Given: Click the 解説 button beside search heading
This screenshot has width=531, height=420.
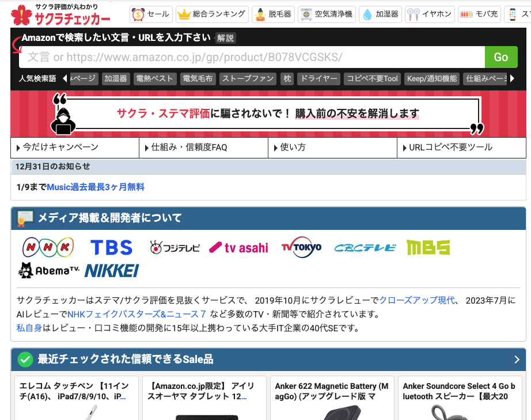Looking at the screenshot, I should click(225, 38).
